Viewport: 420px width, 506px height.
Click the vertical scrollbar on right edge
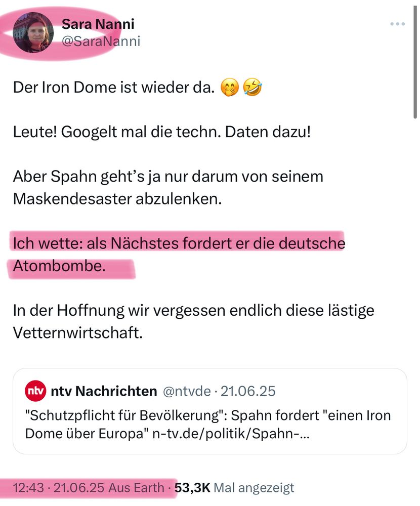tap(415, 62)
